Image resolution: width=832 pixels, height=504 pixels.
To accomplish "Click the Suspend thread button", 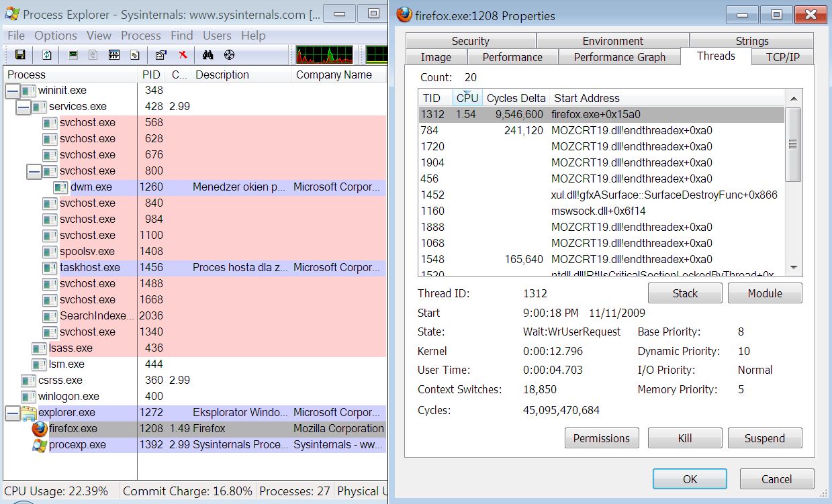I will tap(765, 438).
